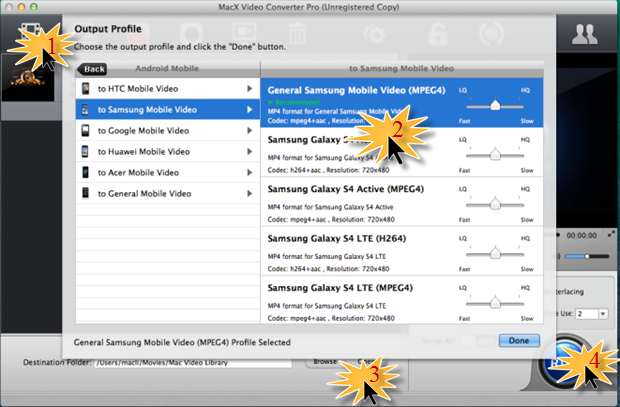
Task: Click the unlock register toolbar icon
Action: pyautogui.click(x=438, y=34)
